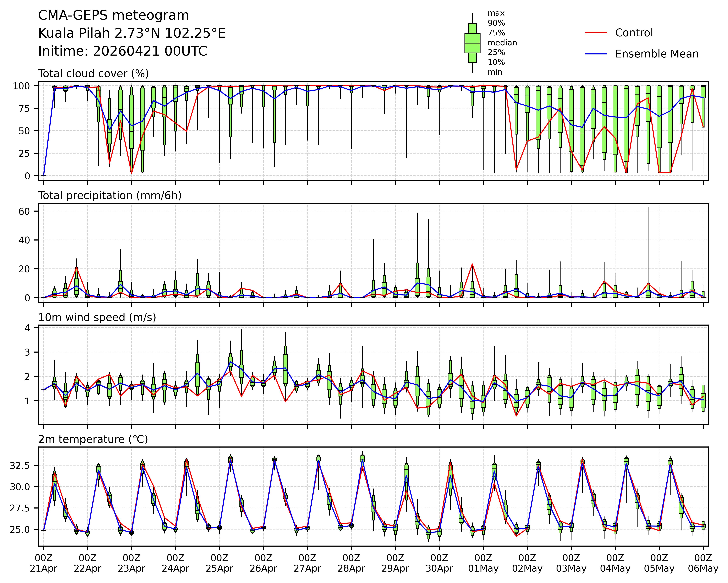Click the '00Z 25Apr' x-axis label
The width and height of the screenshot is (728, 583).
coord(220,563)
